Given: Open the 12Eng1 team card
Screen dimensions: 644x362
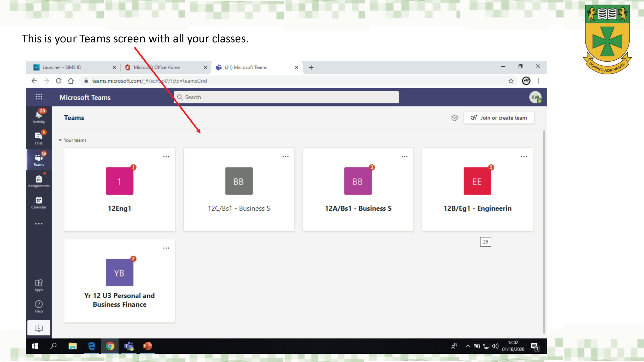Looking at the screenshot, I should [x=120, y=190].
